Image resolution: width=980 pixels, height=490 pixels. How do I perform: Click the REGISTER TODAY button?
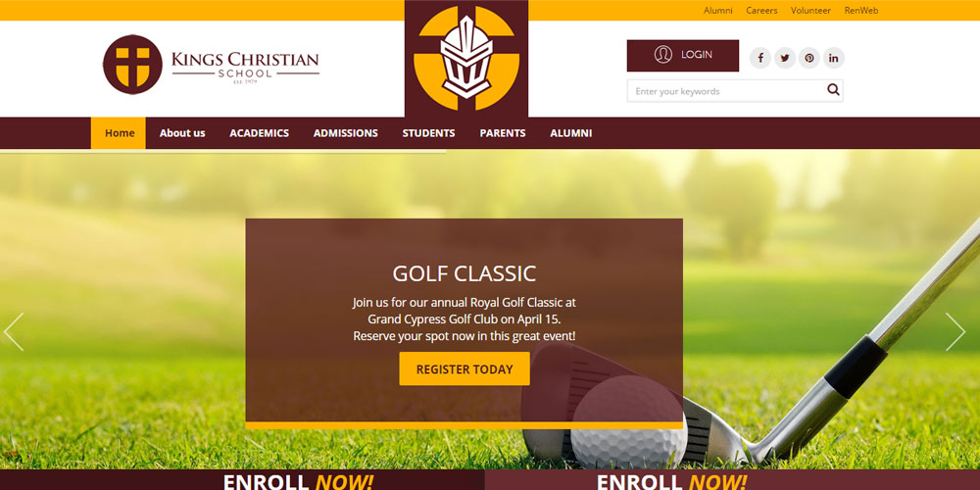pyautogui.click(x=465, y=368)
